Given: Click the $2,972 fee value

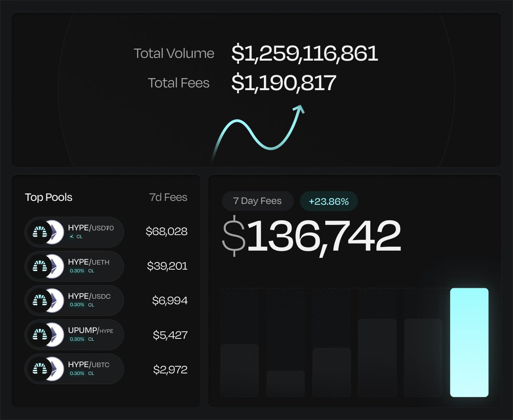Looking at the screenshot, I should tap(170, 369).
